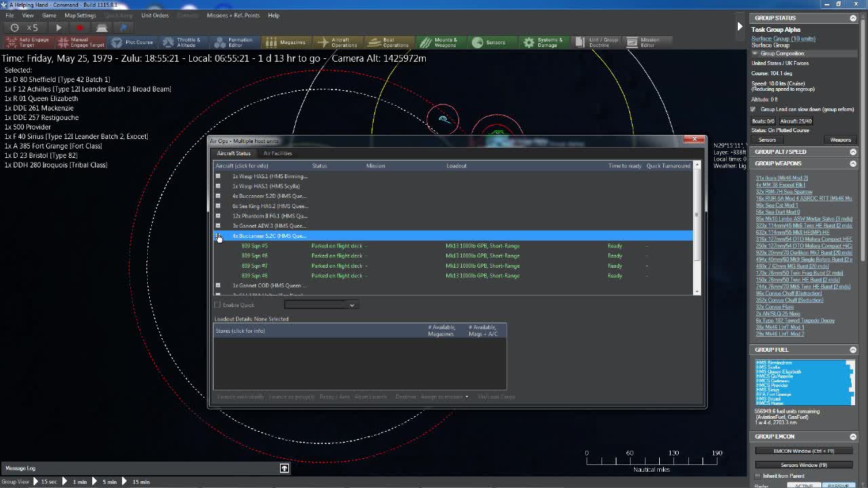
Task: Open Systems & Damage
Action: (x=542, y=42)
